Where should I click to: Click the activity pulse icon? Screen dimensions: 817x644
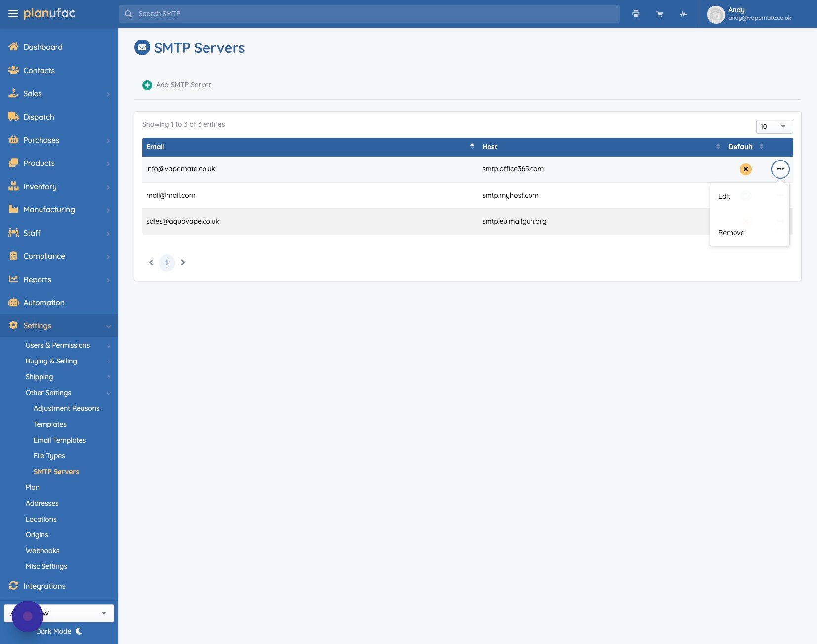click(683, 14)
